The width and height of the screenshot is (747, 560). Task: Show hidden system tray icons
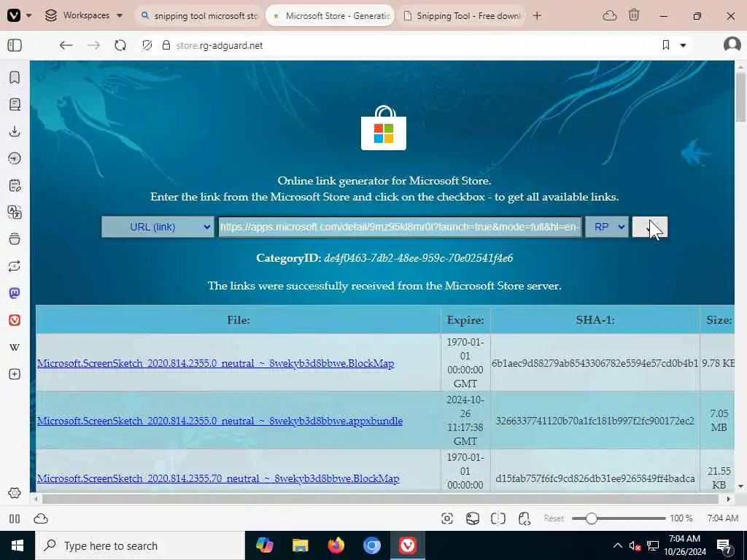coord(617,545)
